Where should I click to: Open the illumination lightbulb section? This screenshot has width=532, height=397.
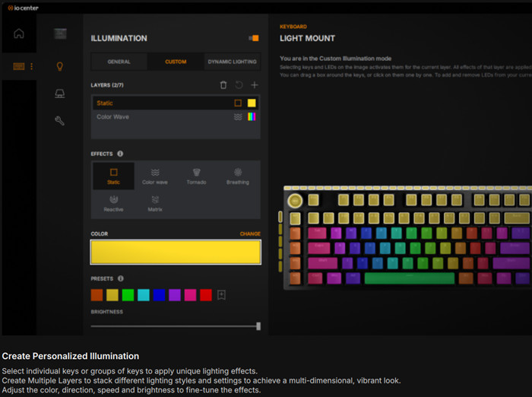(x=60, y=66)
